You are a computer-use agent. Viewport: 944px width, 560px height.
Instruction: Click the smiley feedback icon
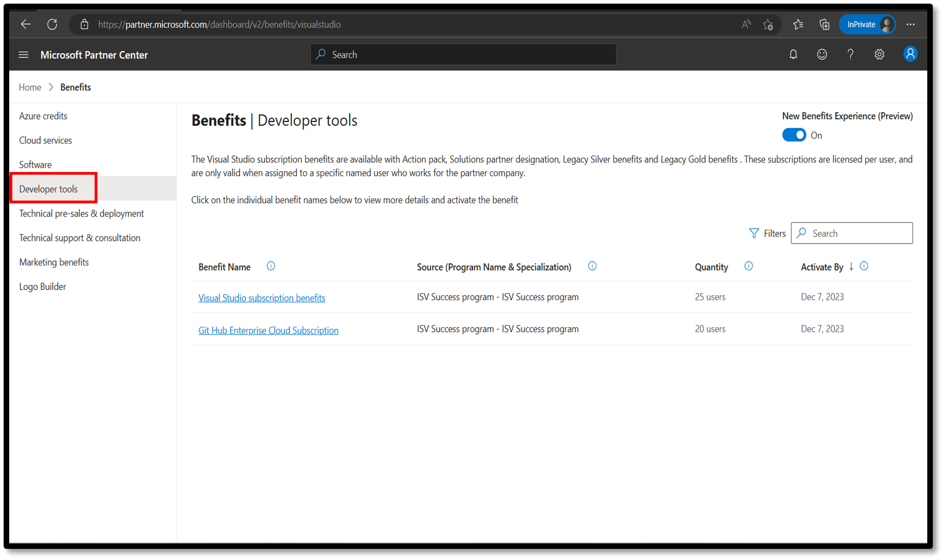click(822, 55)
